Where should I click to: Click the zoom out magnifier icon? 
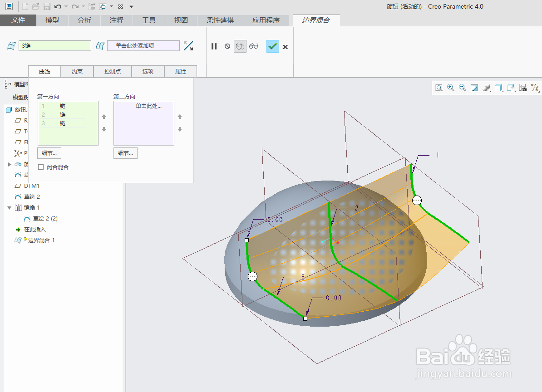(463, 88)
